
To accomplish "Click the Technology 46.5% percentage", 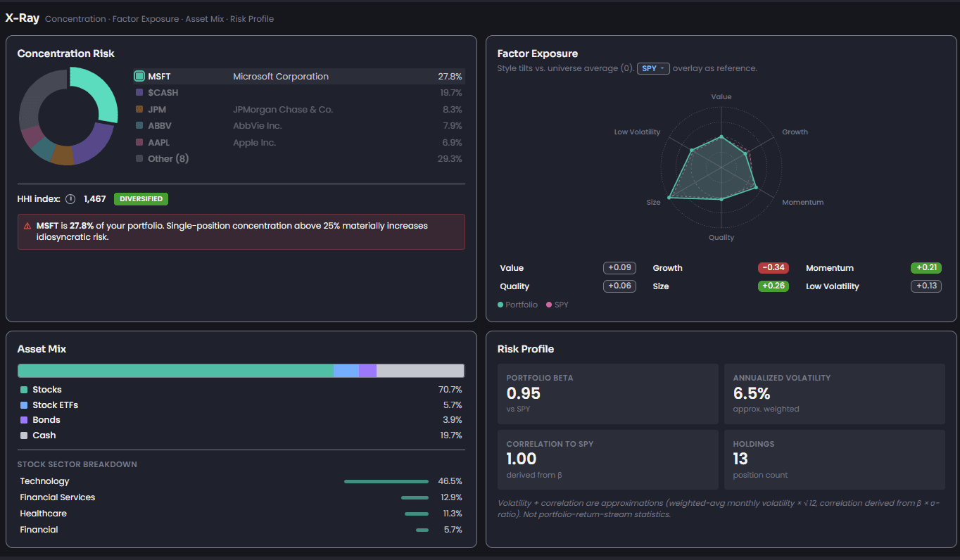I will pos(450,481).
